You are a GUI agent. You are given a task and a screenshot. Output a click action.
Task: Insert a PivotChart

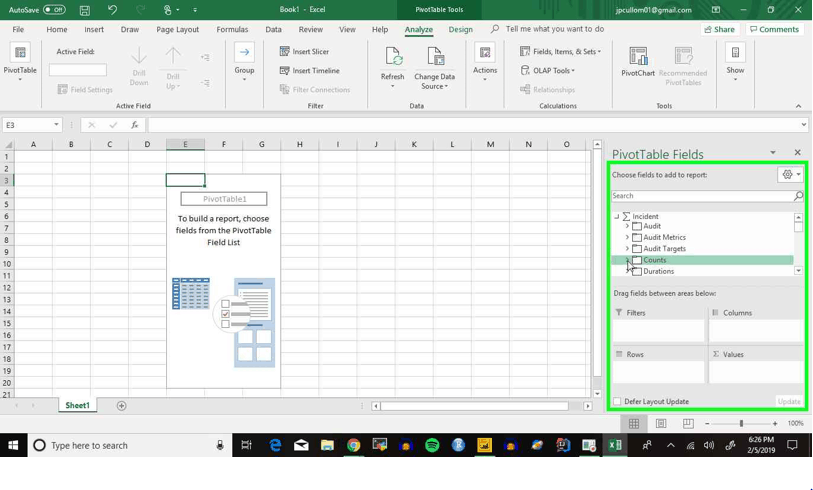[x=638, y=62]
